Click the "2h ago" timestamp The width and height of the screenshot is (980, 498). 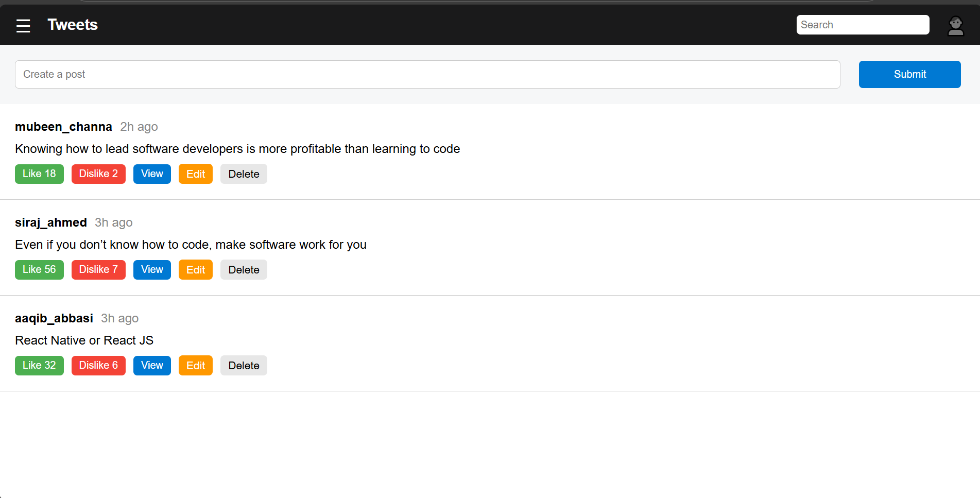pyautogui.click(x=139, y=127)
